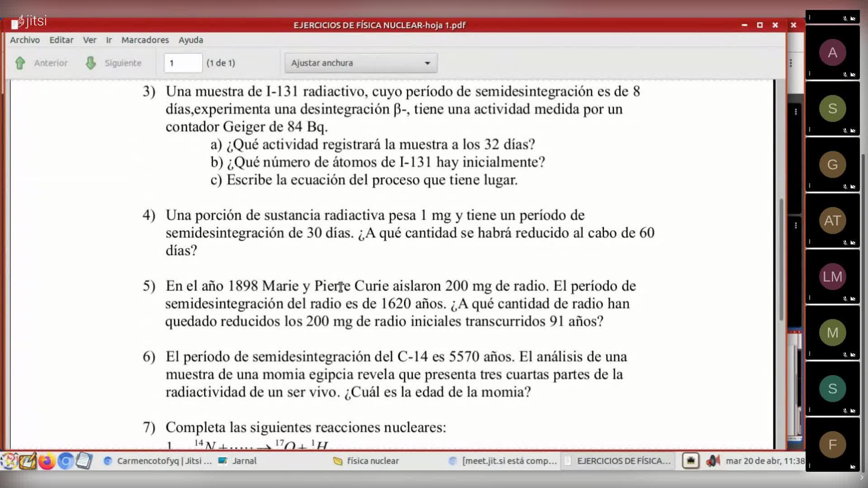Open the text editor launcher icon
868x488 pixels.
84,461
